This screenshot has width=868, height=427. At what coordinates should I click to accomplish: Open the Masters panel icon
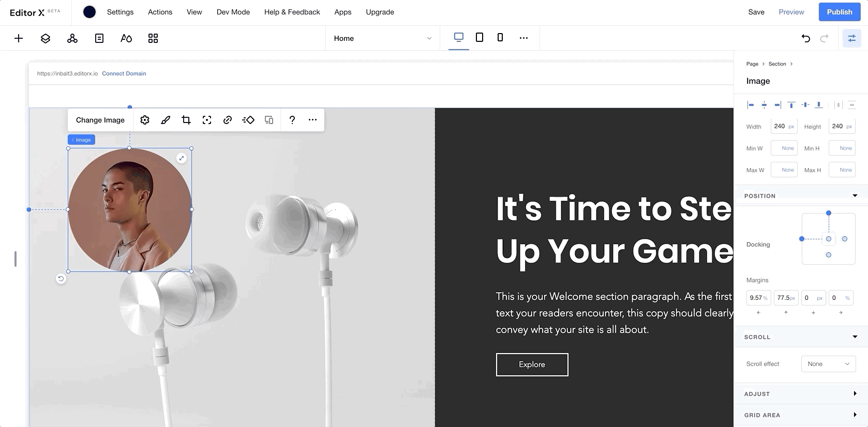tap(72, 38)
